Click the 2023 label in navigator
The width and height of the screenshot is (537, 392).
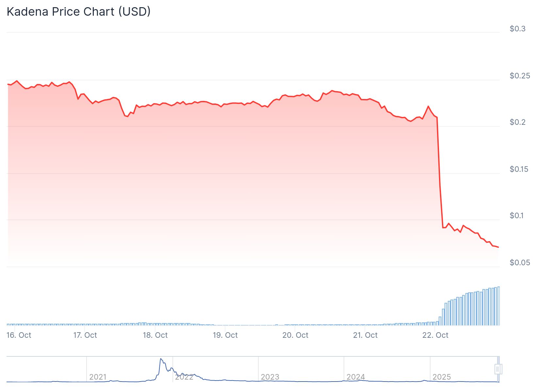click(270, 377)
